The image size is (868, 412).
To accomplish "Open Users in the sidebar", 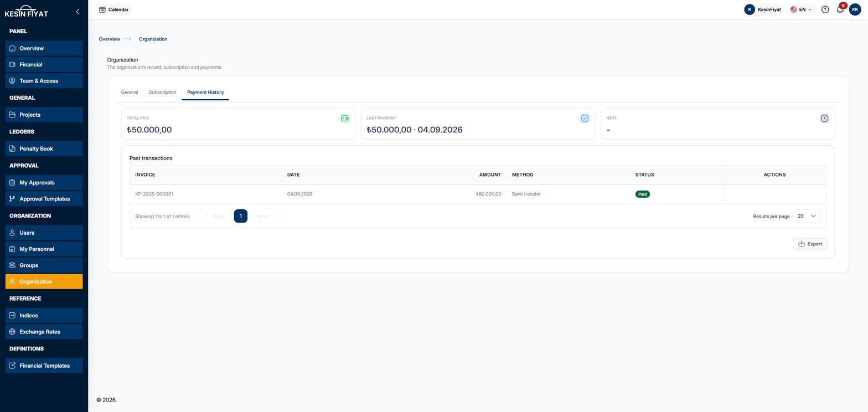I will tap(44, 233).
